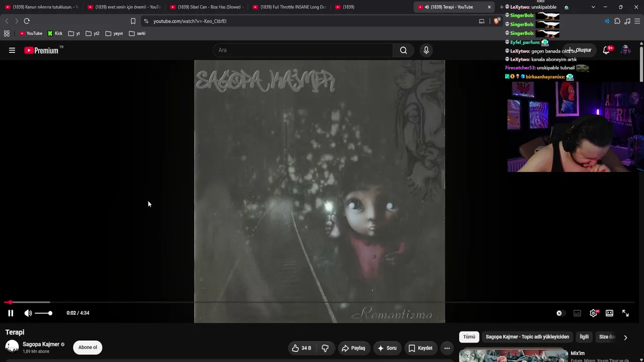
Task: Subscribe with the Abone ol button
Action: [88, 347]
